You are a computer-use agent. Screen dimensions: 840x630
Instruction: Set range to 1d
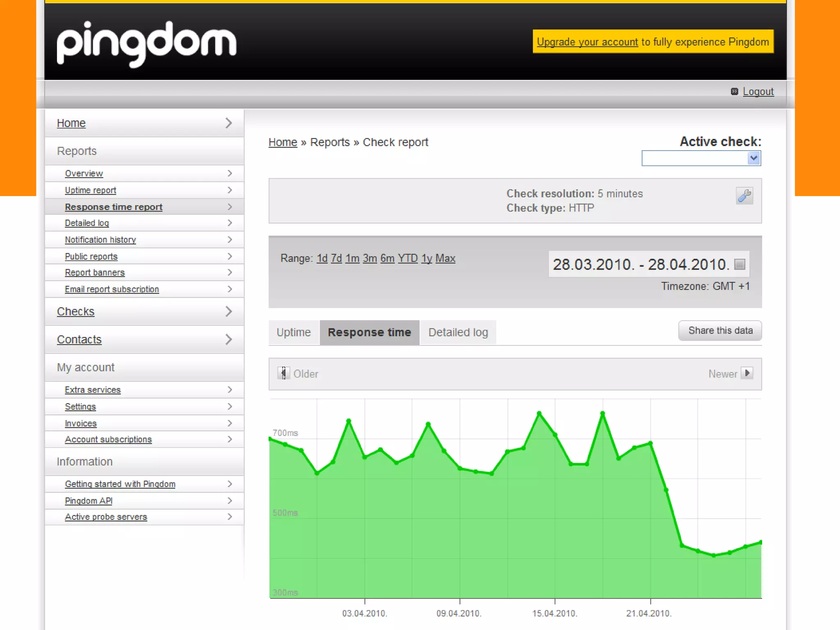(x=322, y=258)
